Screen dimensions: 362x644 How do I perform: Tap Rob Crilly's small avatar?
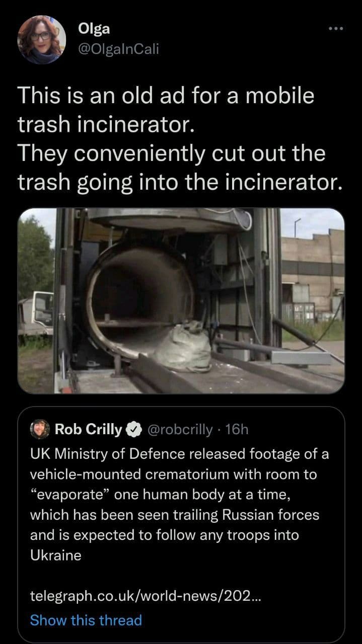click(40, 429)
